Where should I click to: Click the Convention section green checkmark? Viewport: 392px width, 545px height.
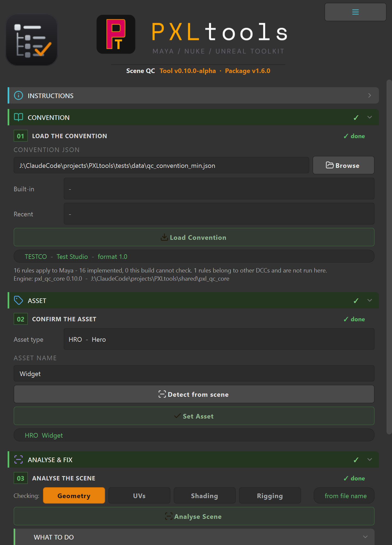coord(356,117)
